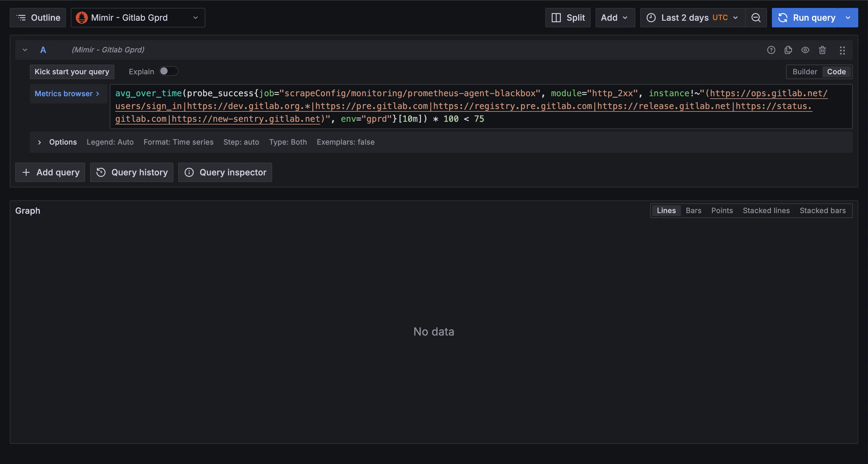
Task: Click into the PromQL query editor
Action: click(481, 106)
